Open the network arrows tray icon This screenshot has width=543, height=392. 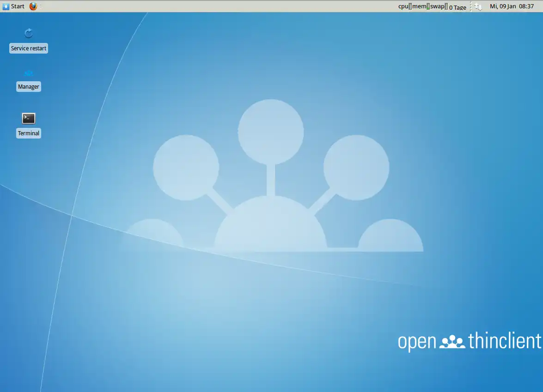tap(478, 6)
